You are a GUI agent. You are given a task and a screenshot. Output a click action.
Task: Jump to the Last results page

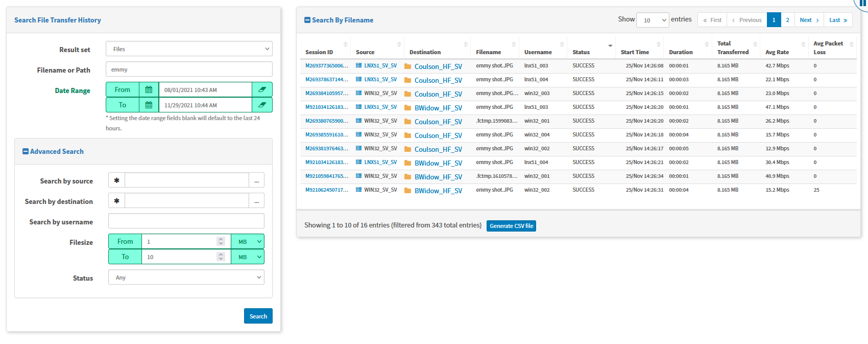pos(838,20)
